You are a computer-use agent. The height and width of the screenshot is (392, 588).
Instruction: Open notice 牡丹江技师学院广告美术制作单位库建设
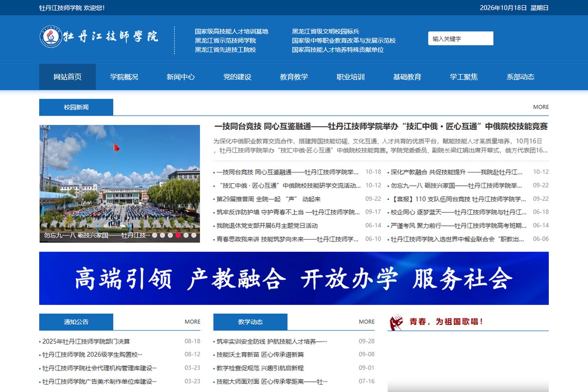[x=99, y=381]
